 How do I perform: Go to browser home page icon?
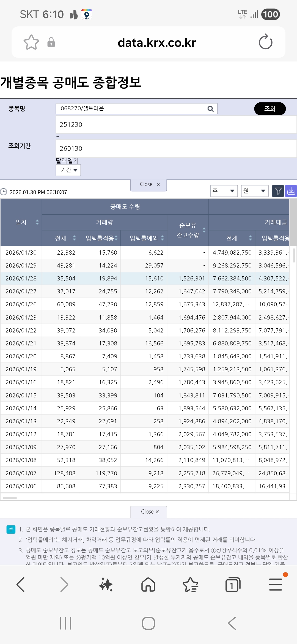(x=148, y=585)
